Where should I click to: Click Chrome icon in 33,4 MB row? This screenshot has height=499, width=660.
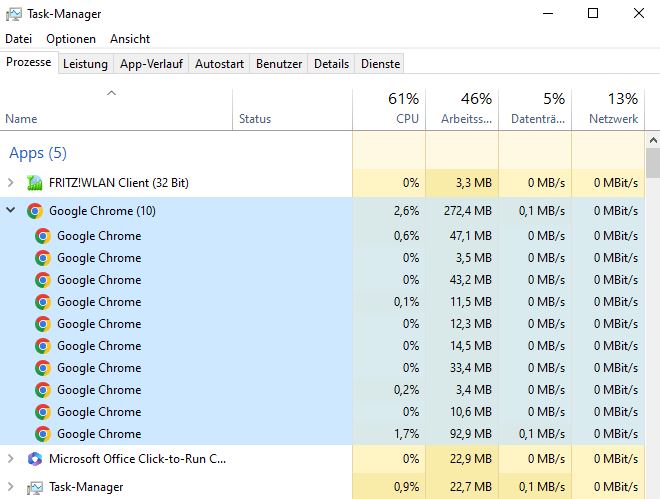43,368
